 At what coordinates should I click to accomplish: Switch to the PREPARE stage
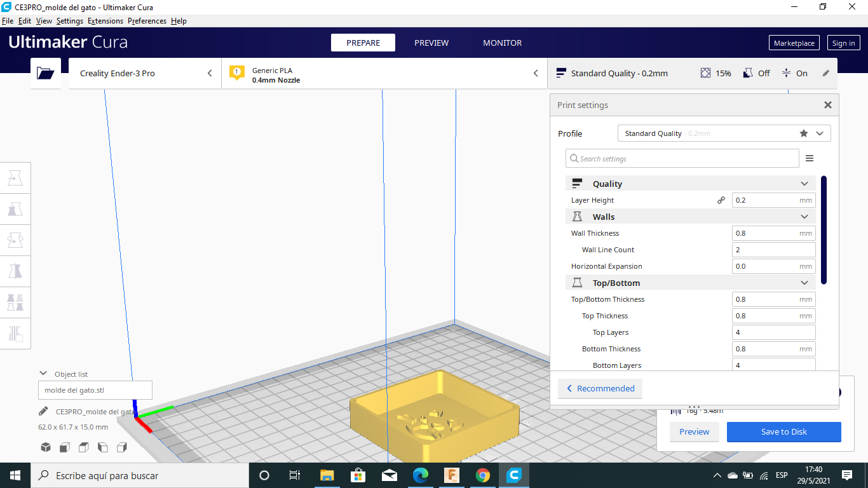click(363, 43)
